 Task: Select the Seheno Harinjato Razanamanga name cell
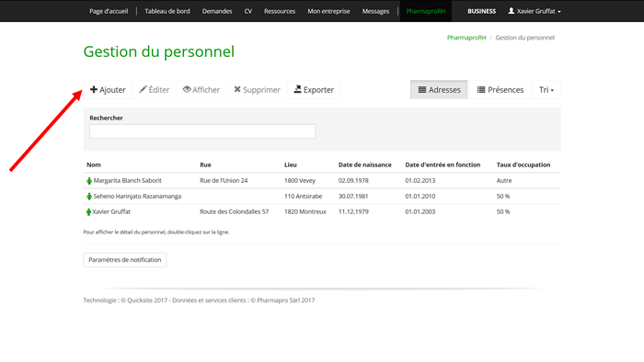[x=137, y=196]
